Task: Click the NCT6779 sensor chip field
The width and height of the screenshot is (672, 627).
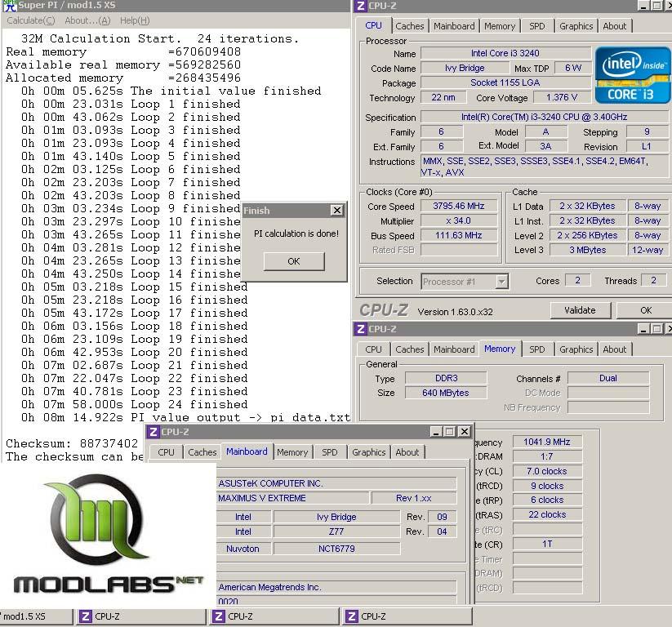Action: 336,549
